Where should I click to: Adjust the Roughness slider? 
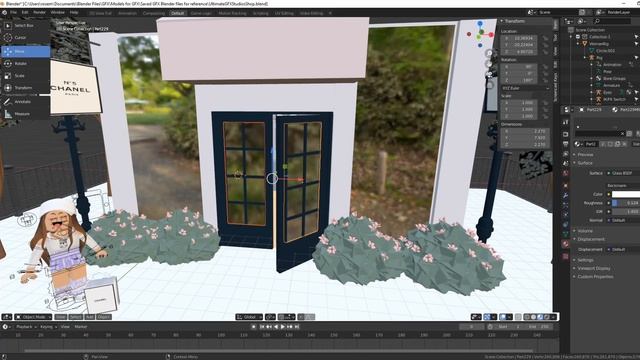(626, 203)
